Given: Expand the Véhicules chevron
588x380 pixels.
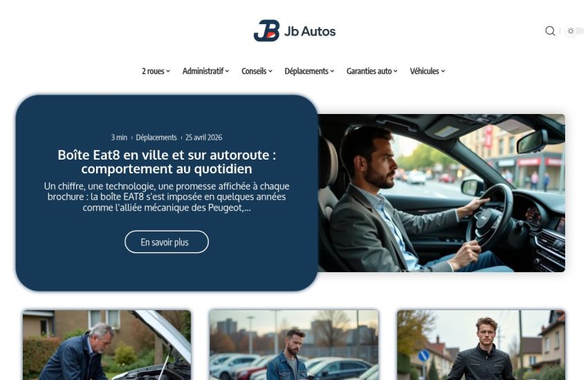Looking at the screenshot, I should (443, 71).
